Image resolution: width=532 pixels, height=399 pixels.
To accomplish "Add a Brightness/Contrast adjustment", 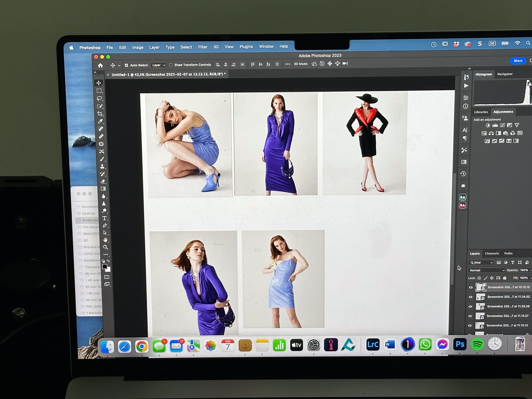I will [x=488, y=125].
